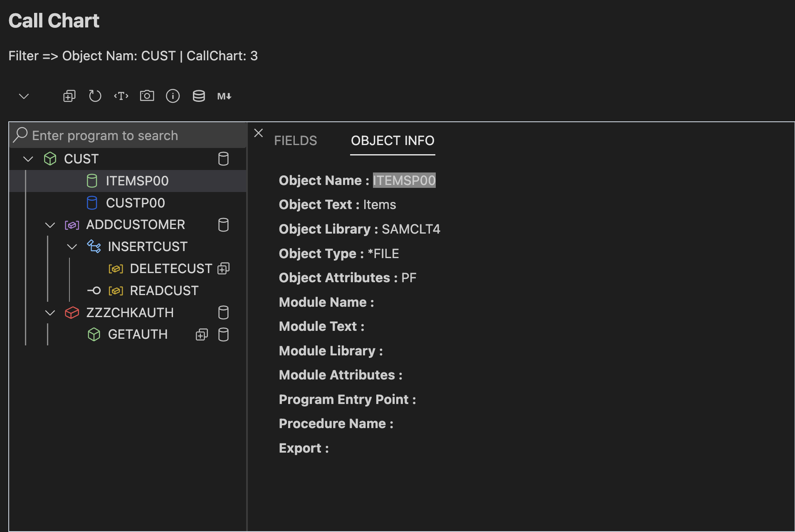Collapse the INSERTCUST tree node
The height and width of the screenshot is (532, 795).
72,247
